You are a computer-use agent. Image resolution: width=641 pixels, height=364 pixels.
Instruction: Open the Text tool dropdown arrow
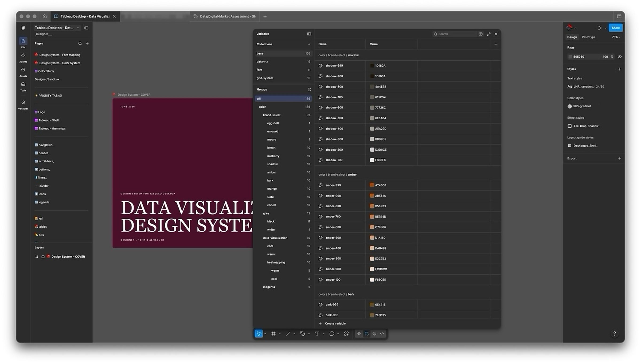(x=323, y=334)
